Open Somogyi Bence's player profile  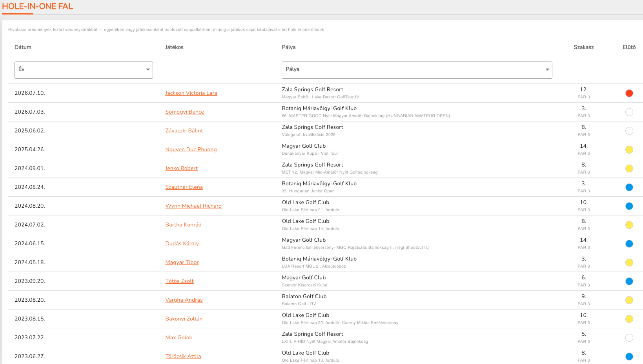click(184, 112)
